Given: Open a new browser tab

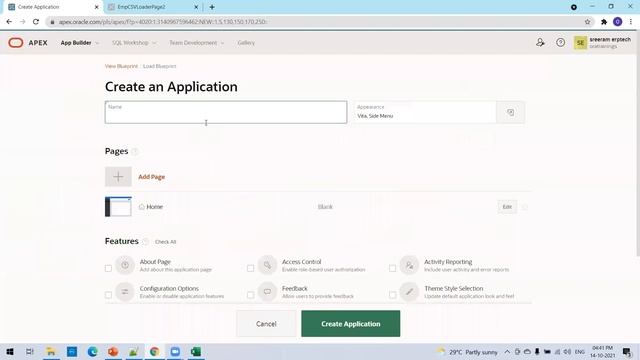Looking at the screenshot, I should point(212,7).
